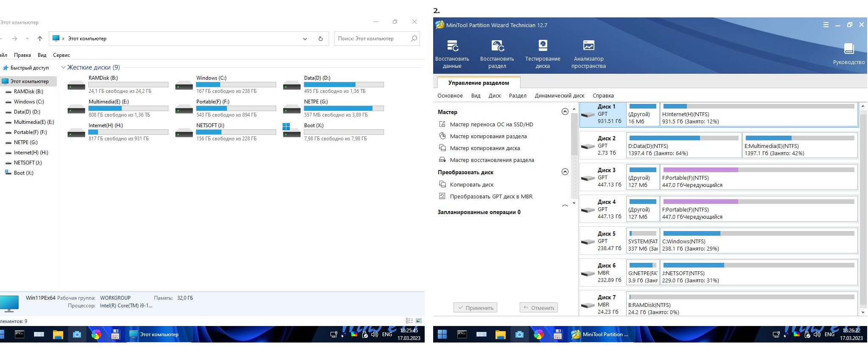The image size is (868, 351).
Task: Choose Копировать диск in sidebar
Action: (x=472, y=184)
